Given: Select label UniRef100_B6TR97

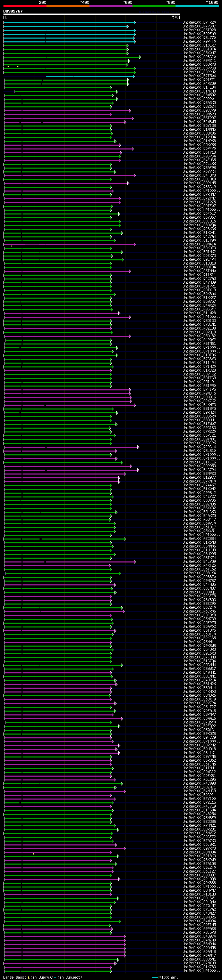Looking at the screenshot, I should pyautogui.click(x=199, y=118).
